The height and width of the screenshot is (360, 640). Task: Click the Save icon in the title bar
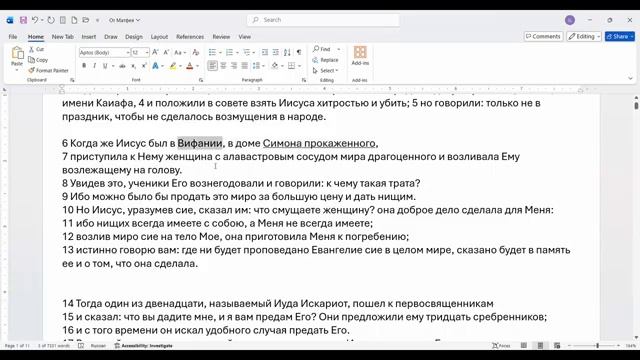[x=23, y=20]
